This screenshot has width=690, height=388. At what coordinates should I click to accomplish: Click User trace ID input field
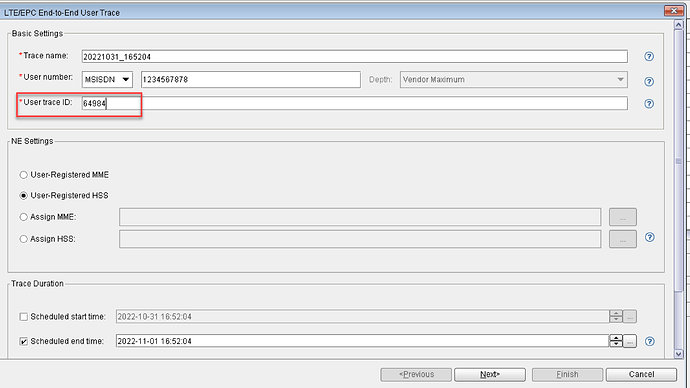[x=355, y=103]
